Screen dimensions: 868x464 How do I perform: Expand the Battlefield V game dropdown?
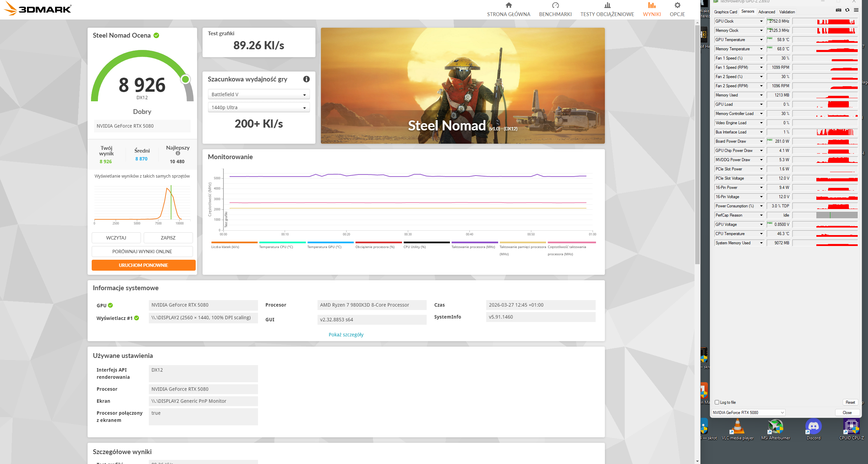[259, 94]
